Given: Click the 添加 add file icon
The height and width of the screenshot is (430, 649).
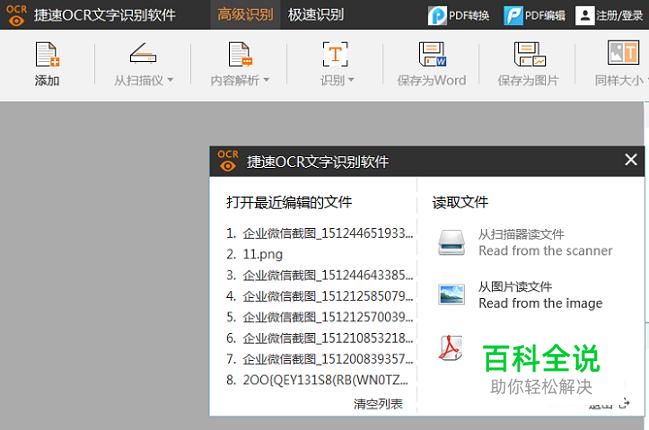Looking at the screenshot, I should tap(48, 54).
